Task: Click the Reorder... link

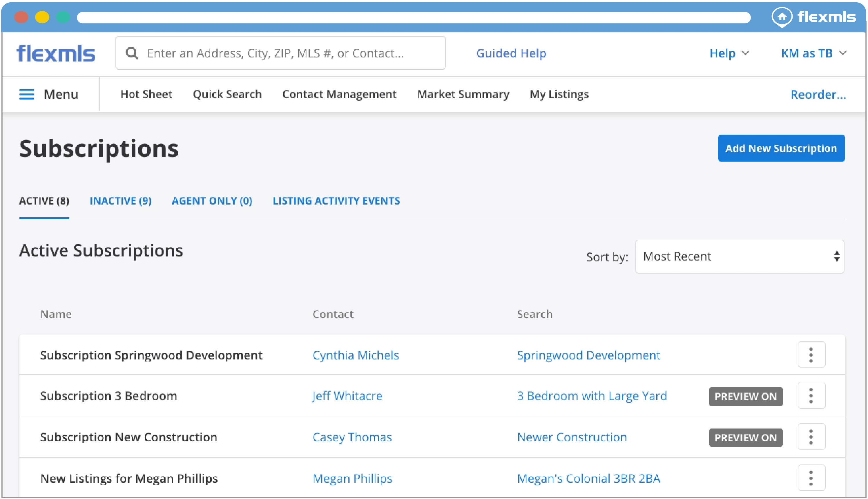Action: [x=818, y=94]
